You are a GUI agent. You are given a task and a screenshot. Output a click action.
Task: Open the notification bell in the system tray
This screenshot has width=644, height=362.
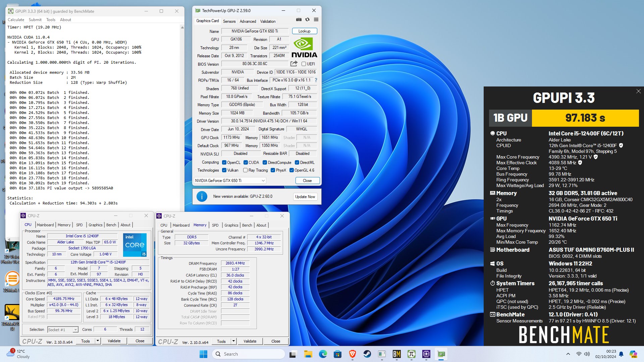click(621, 354)
